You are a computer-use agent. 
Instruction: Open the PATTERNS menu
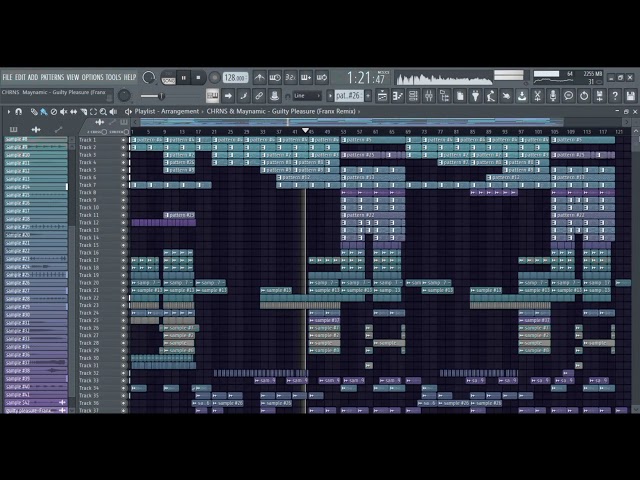52,77
